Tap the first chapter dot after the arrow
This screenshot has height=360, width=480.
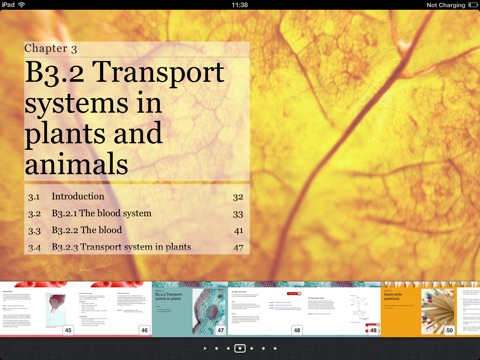pyautogui.click(x=217, y=348)
